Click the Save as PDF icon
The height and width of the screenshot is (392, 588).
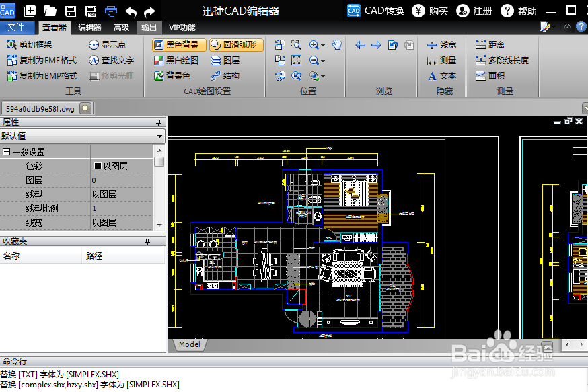click(90, 11)
